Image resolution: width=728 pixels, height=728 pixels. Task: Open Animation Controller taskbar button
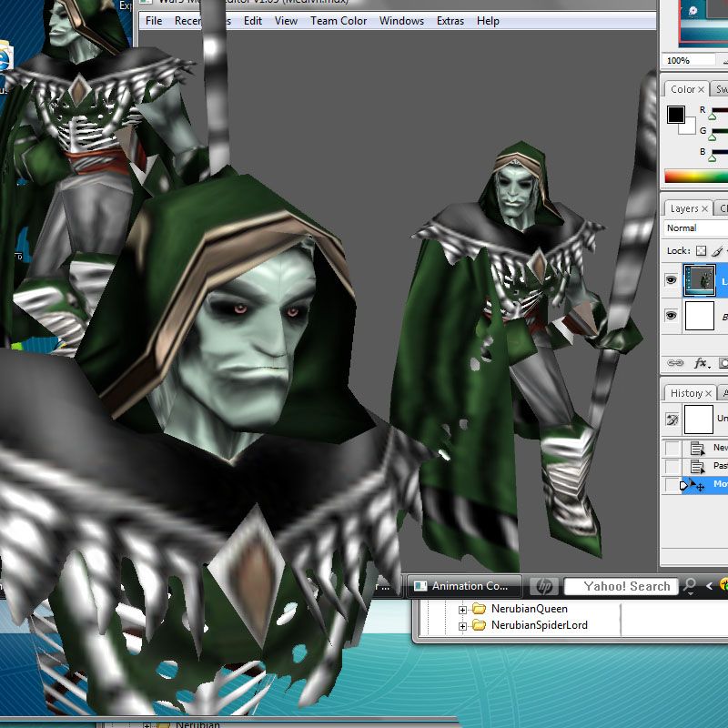pyautogui.click(x=464, y=586)
